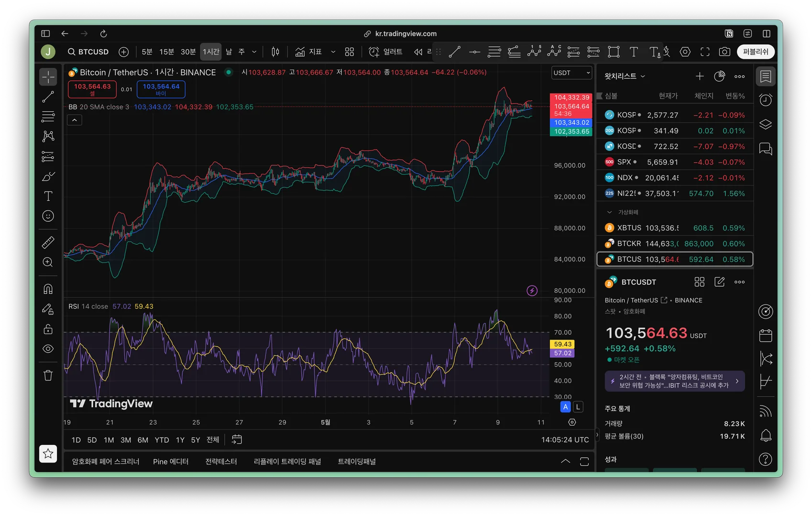The width and height of the screenshot is (812, 516).
Task: Switch to 15-minute timeframe
Action: pyautogui.click(x=166, y=52)
